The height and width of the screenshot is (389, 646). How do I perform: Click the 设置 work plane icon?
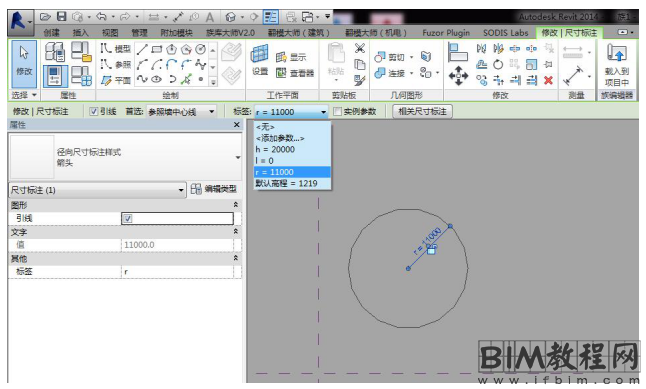click(260, 60)
